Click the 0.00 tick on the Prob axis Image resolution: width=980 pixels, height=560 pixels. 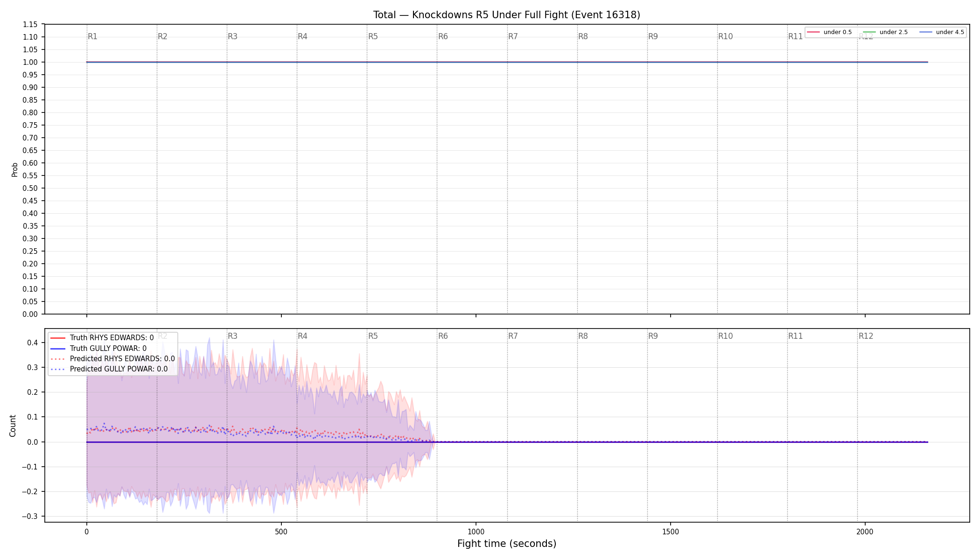point(30,314)
